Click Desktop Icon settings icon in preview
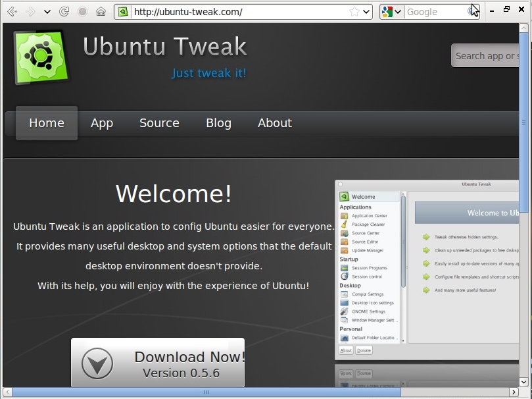 pyautogui.click(x=344, y=303)
